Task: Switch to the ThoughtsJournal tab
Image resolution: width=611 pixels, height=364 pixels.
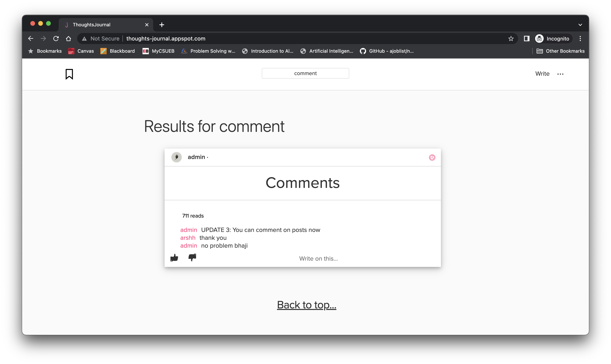Action: coord(103,25)
